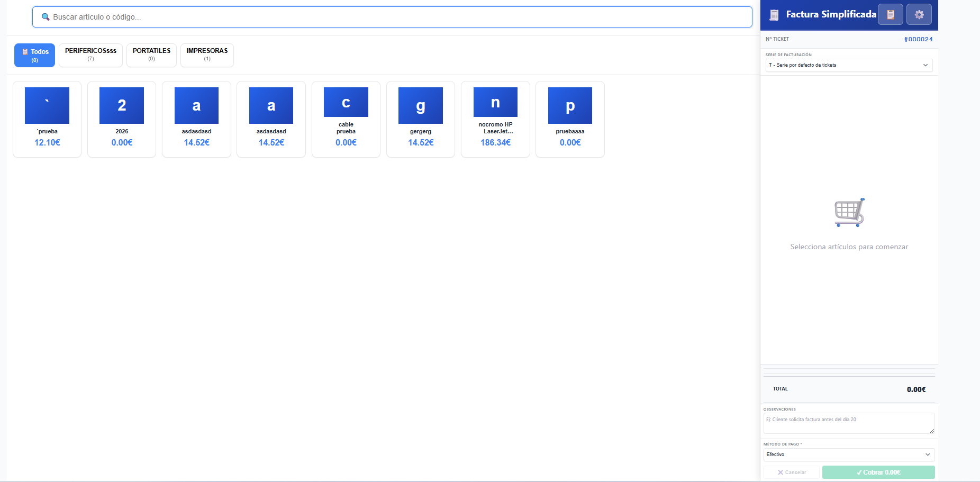Expand the Serie de Facturación dropdown
The height and width of the screenshot is (482, 980).
(849, 65)
